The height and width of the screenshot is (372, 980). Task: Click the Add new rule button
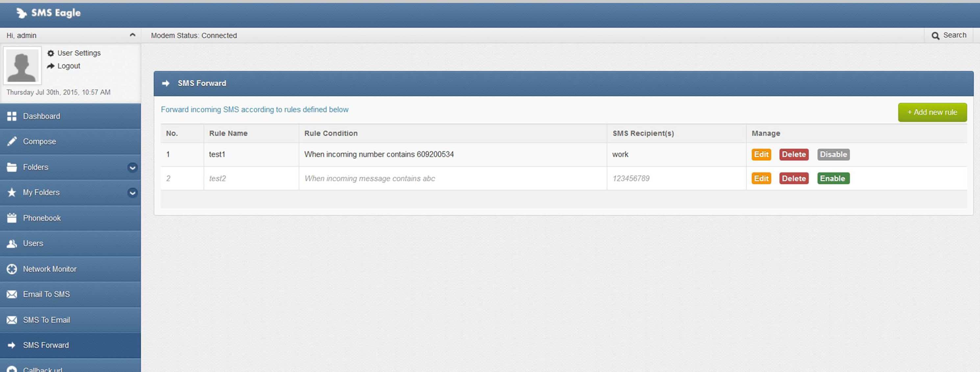pyautogui.click(x=932, y=112)
